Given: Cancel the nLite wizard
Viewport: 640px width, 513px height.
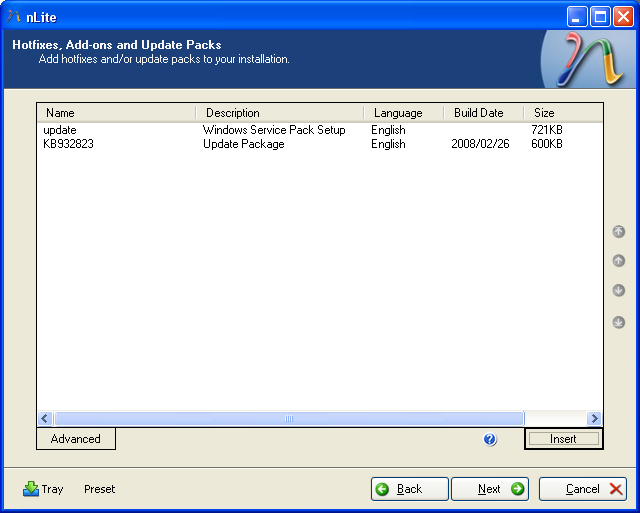Looking at the screenshot, I should (x=582, y=489).
